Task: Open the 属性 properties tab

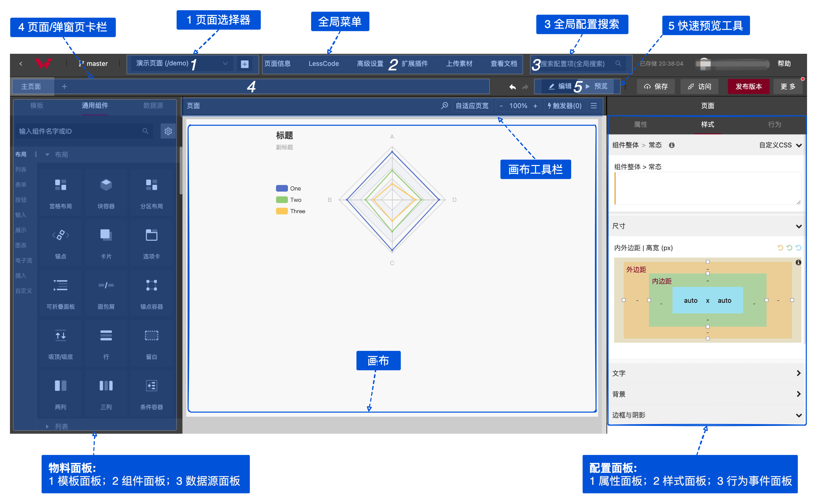Action: pyautogui.click(x=640, y=125)
